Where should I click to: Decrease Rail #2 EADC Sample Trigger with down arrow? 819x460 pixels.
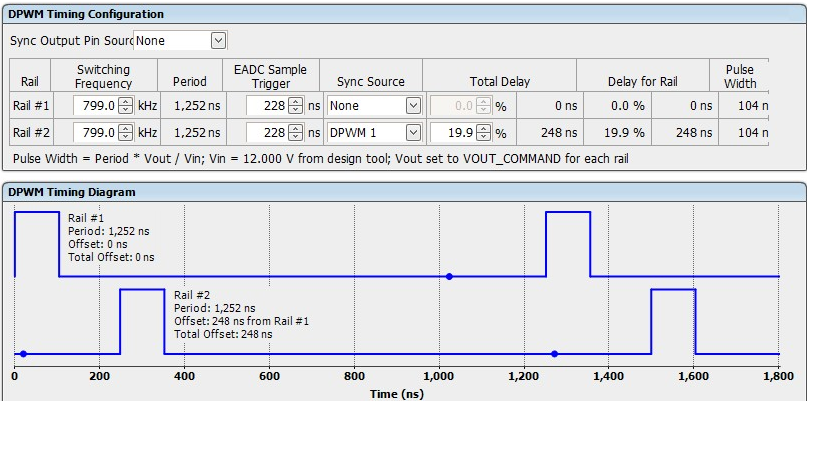click(296, 137)
